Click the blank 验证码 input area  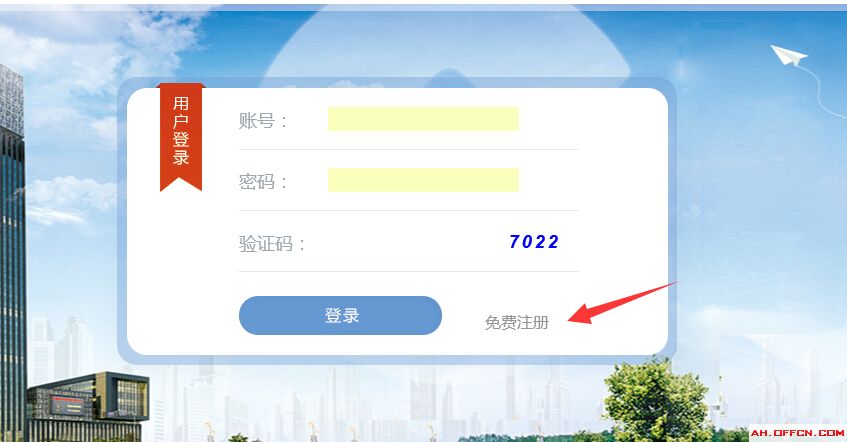pyautogui.click(x=405, y=242)
